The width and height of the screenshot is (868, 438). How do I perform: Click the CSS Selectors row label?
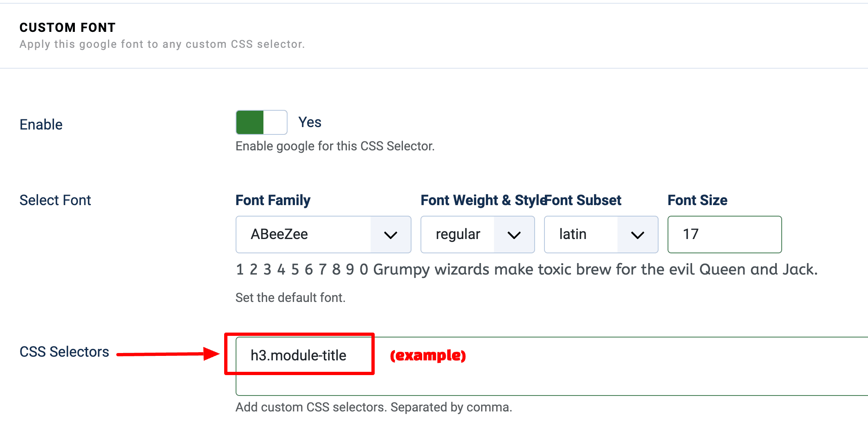(64, 351)
